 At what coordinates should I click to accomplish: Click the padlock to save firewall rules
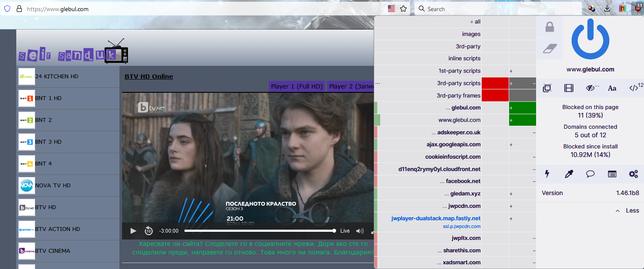(x=550, y=27)
